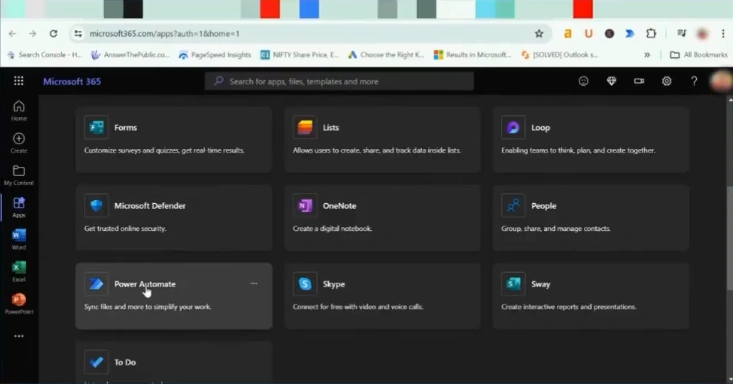733x384 pixels.
Task: Open Chrome profile avatar in toolbar
Action: click(702, 34)
